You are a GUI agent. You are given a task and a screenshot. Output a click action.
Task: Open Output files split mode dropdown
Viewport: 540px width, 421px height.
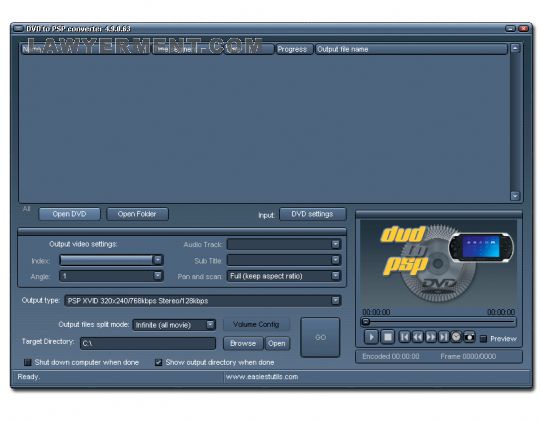click(210, 325)
